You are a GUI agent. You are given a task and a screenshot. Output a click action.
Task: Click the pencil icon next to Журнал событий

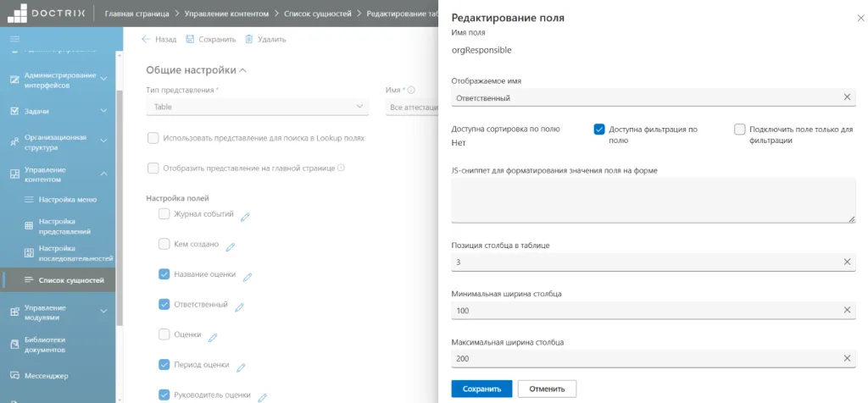click(x=245, y=217)
